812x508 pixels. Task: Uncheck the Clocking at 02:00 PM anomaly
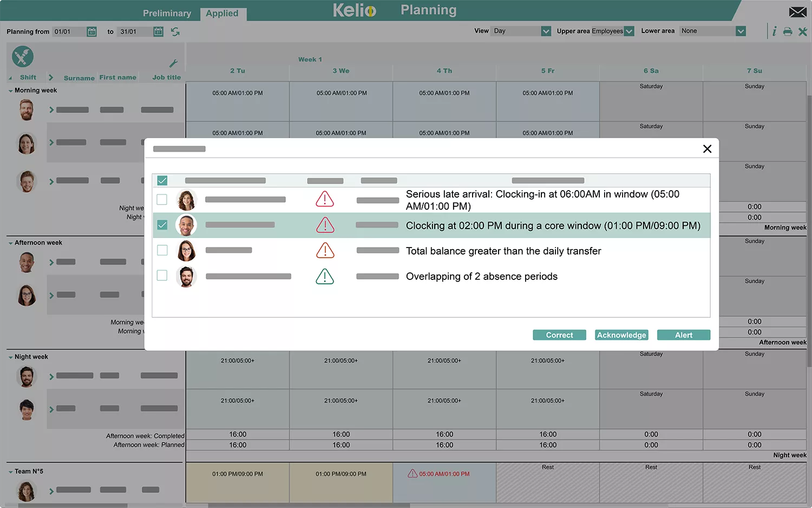point(162,225)
